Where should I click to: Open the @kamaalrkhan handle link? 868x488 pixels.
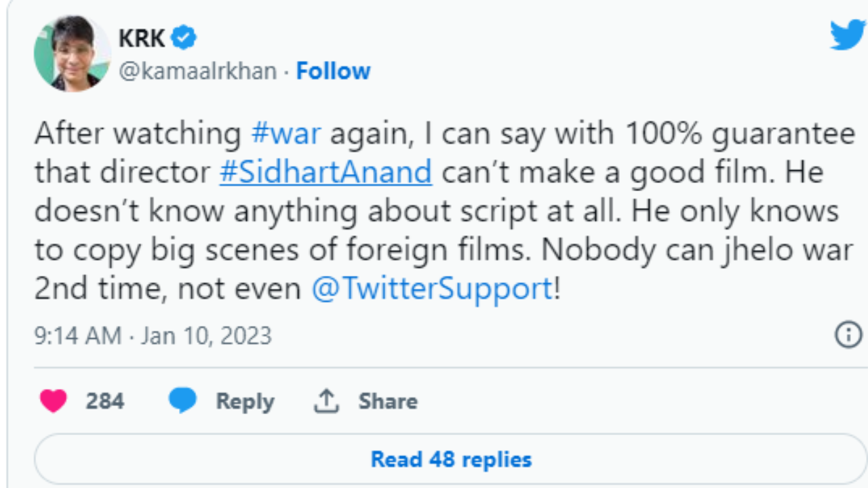coord(197,71)
